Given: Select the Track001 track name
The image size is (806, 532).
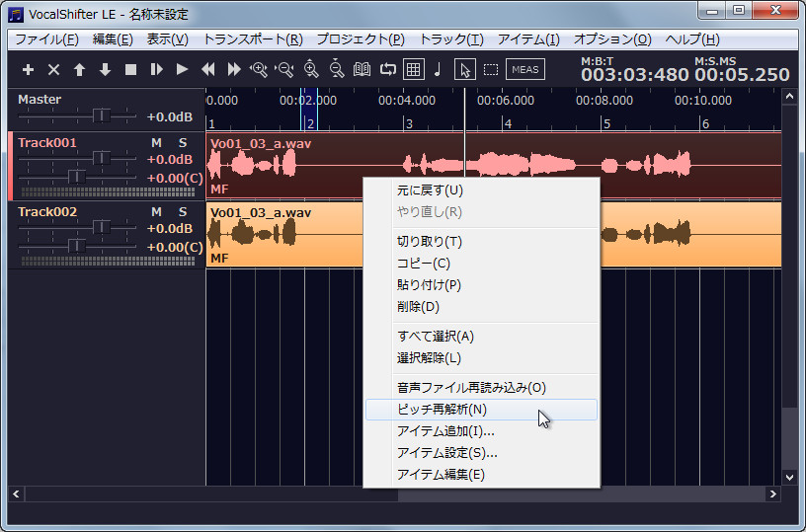Looking at the screenshot, I should 47,143.
